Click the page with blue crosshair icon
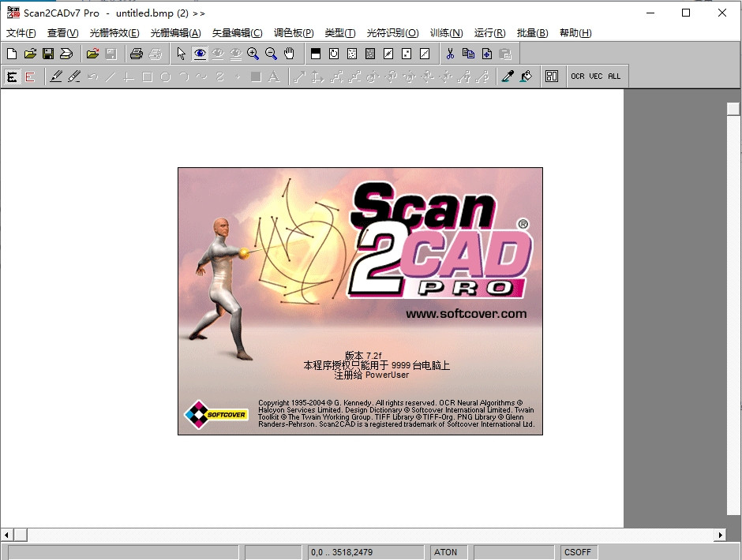742x560 pixels. pos(486,54)
